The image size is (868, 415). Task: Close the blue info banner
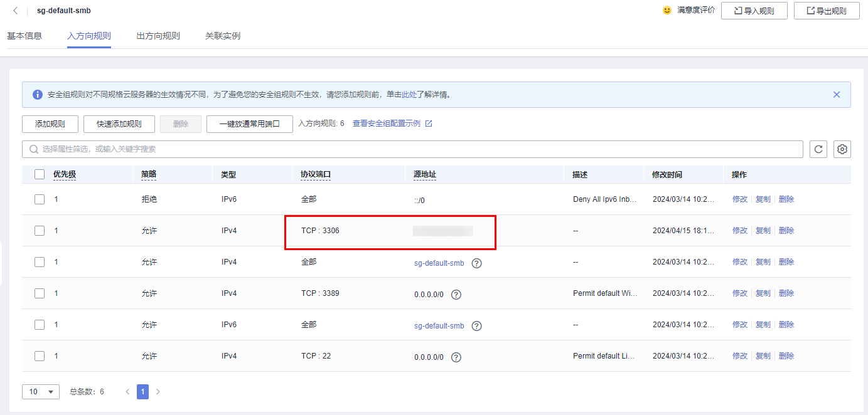pos(836,95)
